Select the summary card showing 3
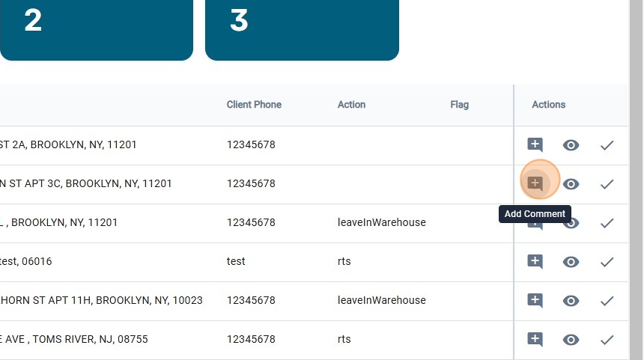This screenshot has height=360, width=644. [x=302, y=30]
